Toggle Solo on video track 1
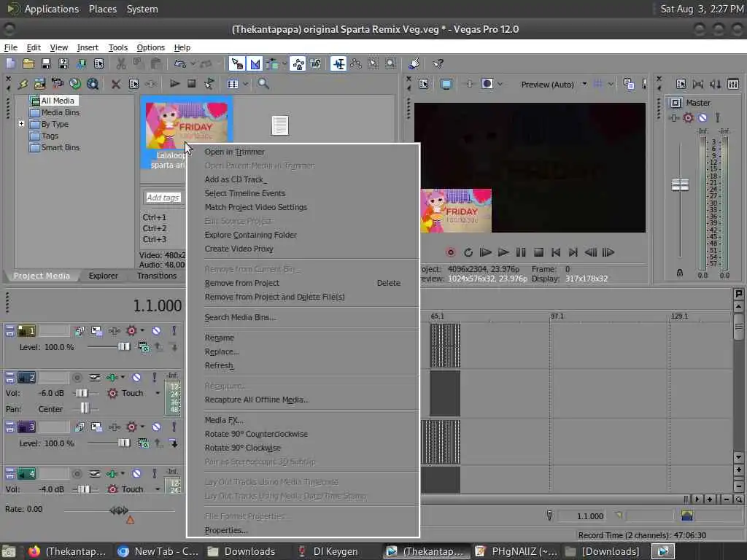 174,330
